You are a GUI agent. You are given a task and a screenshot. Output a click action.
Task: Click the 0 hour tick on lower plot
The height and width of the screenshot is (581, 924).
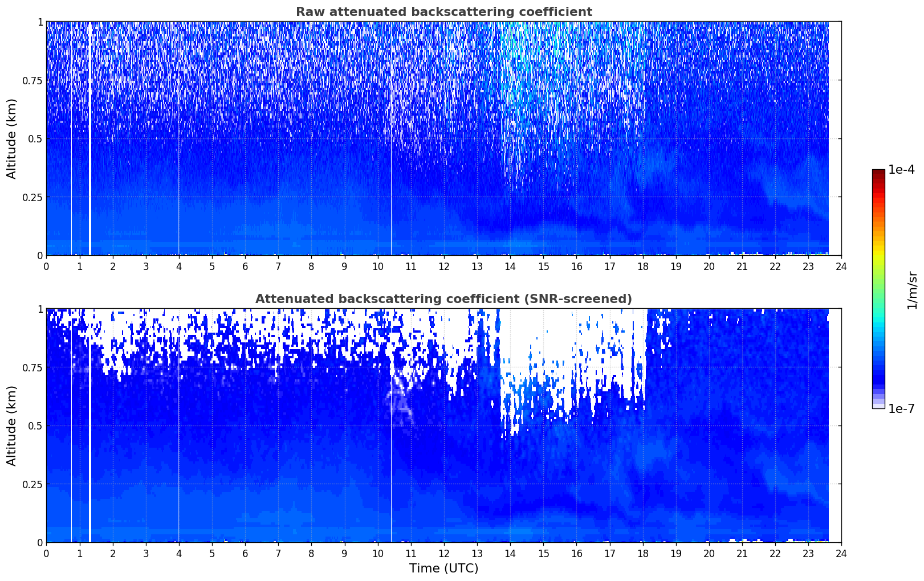click(x=46, y=553)
